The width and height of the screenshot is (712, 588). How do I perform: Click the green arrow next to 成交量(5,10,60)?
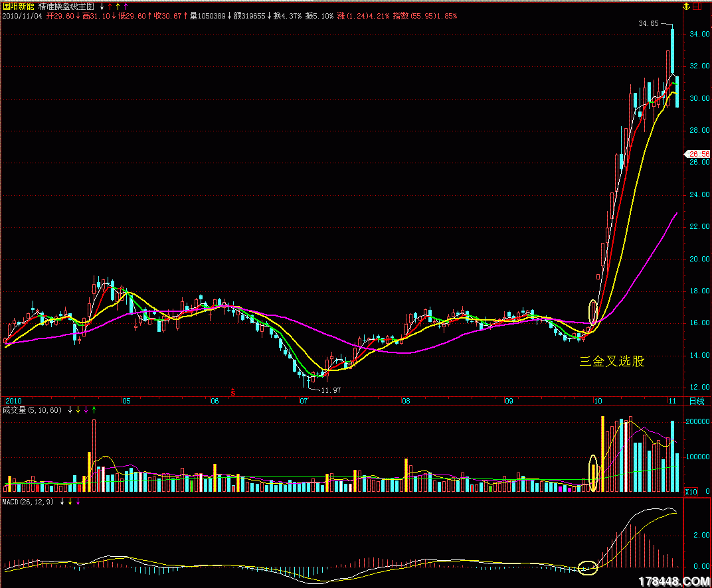pos(94,410)
